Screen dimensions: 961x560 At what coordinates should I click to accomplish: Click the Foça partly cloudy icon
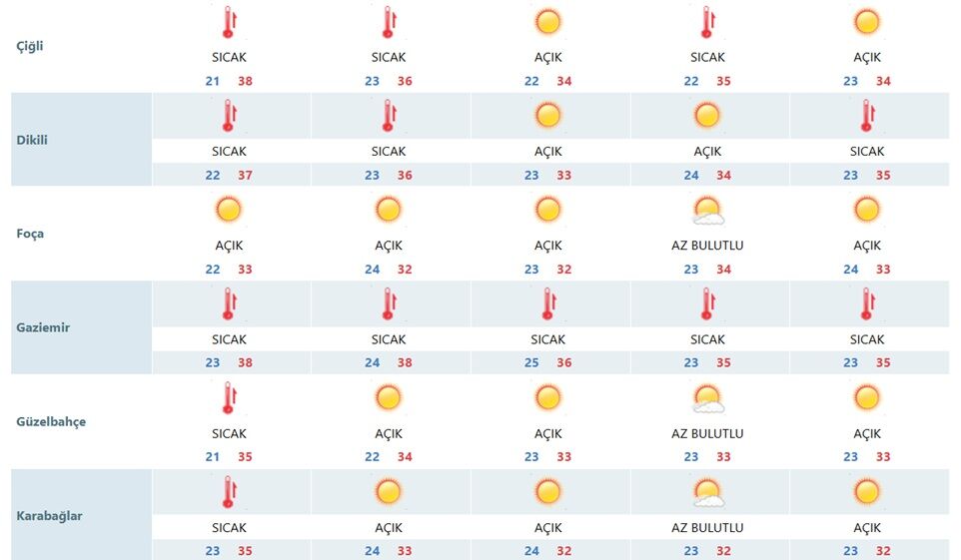708,211
